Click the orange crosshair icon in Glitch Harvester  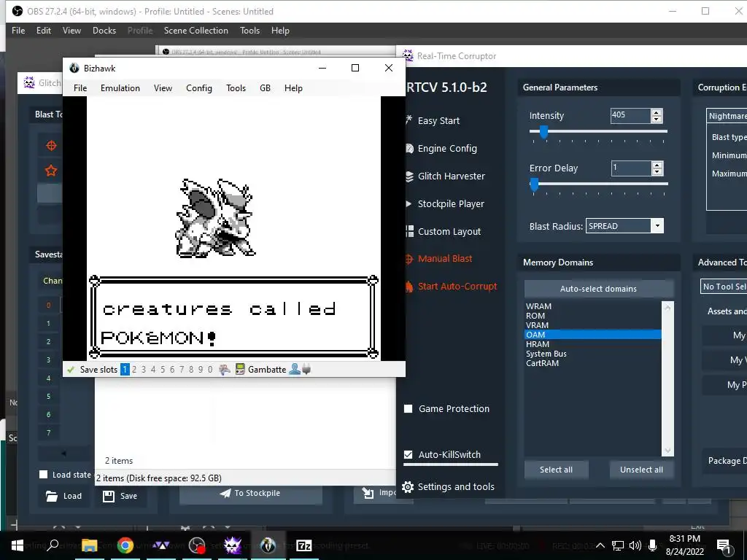[51, 145]
